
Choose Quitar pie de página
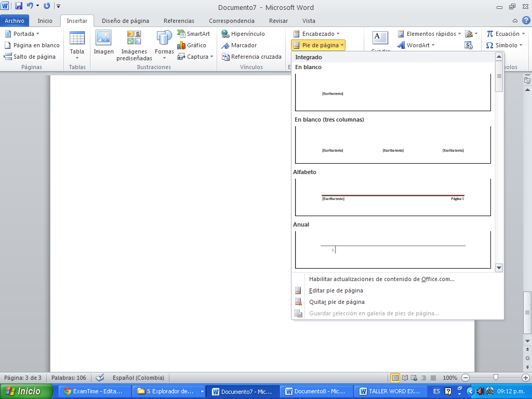337,302
